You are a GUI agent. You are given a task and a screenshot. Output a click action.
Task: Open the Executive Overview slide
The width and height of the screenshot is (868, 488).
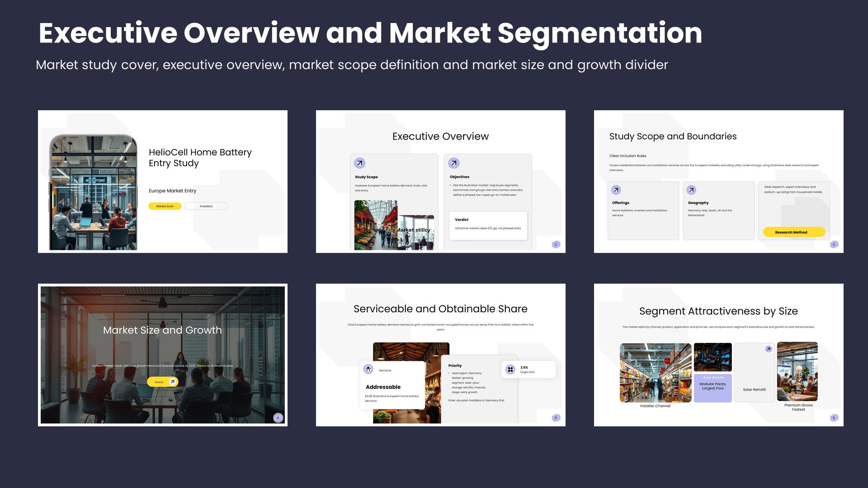point(441,182)
